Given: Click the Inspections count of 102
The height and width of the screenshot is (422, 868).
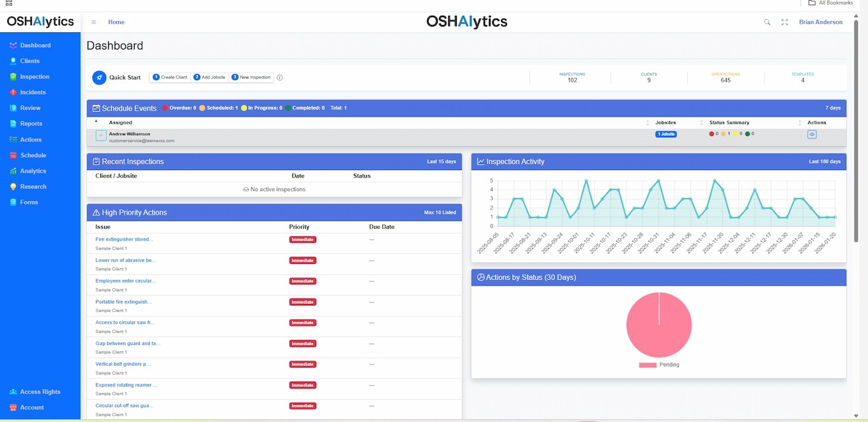Looking at the screenshot, I should 572,80.
